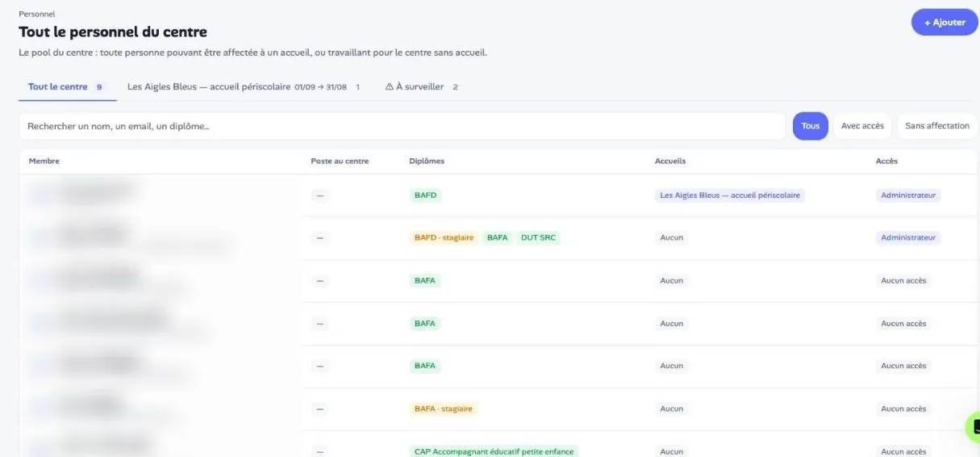This screenshot has width=980, height=457.
Task: Click Aucun accès in the CAP row
Action: tap(903, 451)
